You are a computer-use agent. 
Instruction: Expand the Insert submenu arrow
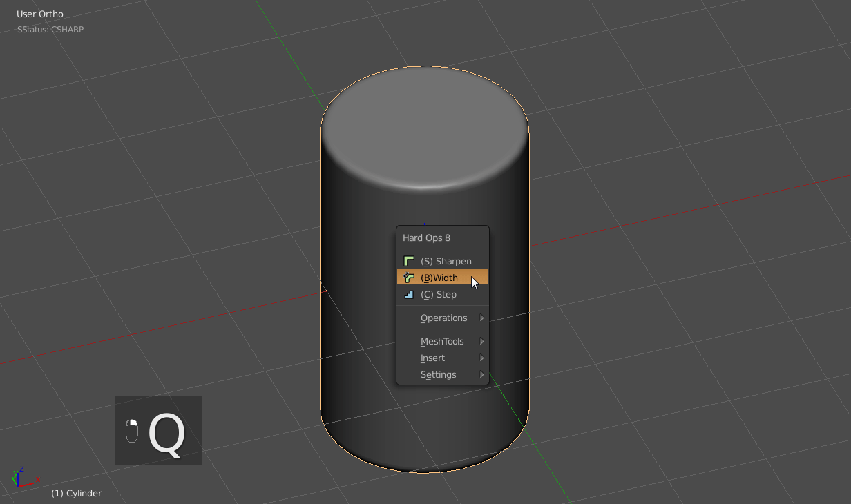point(482,358)
